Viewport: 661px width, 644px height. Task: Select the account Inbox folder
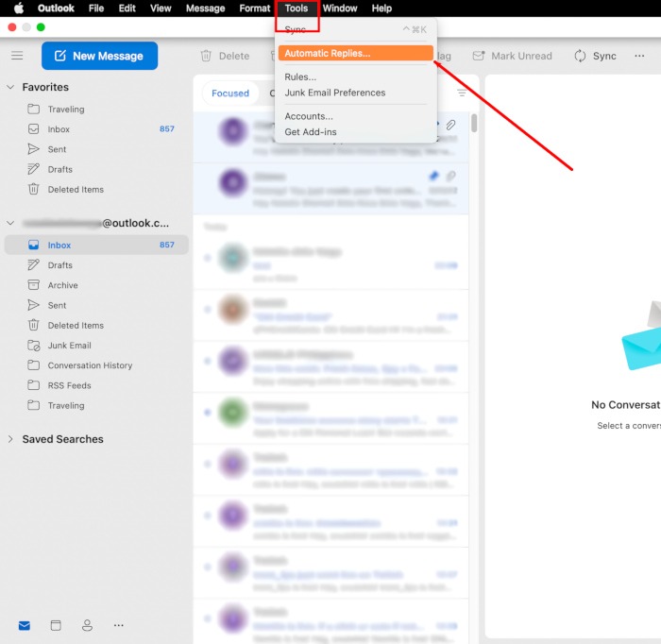click(96, 245)
